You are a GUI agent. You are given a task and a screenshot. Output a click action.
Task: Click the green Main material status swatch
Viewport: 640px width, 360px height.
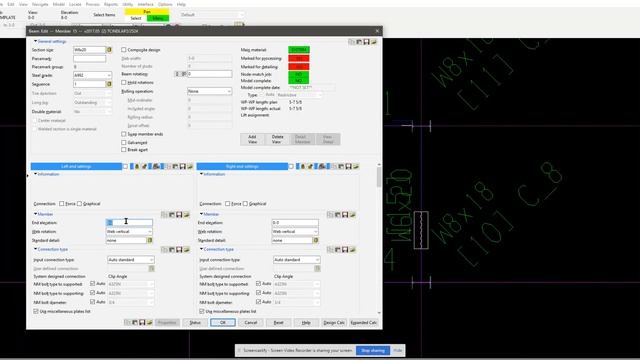point(299,50)
